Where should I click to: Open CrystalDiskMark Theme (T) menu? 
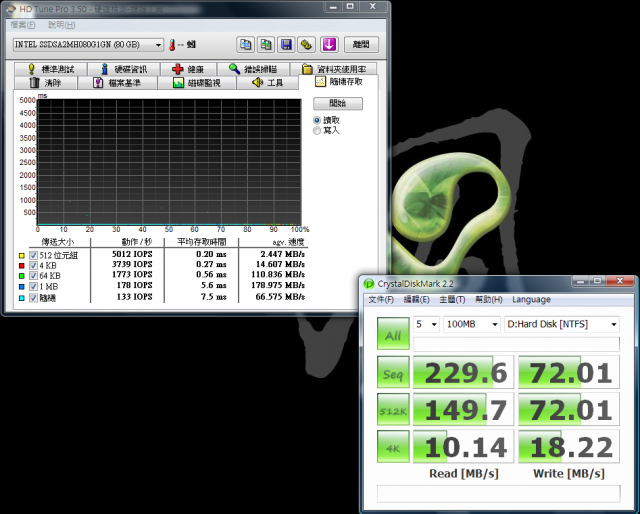click(452, 300)
